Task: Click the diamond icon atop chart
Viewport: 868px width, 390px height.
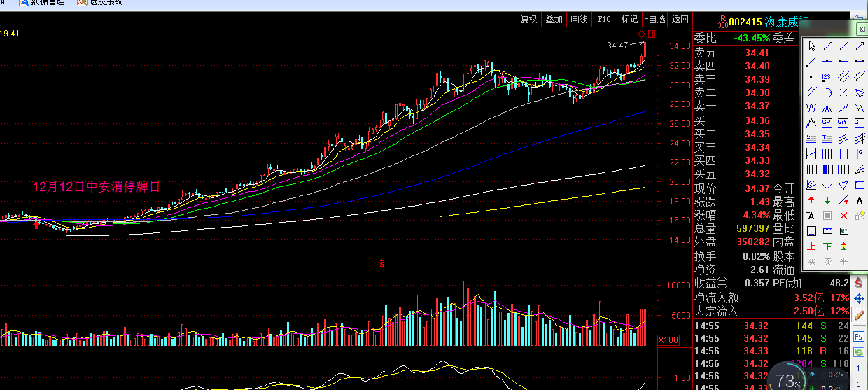Action: click(x=641, y=34)
